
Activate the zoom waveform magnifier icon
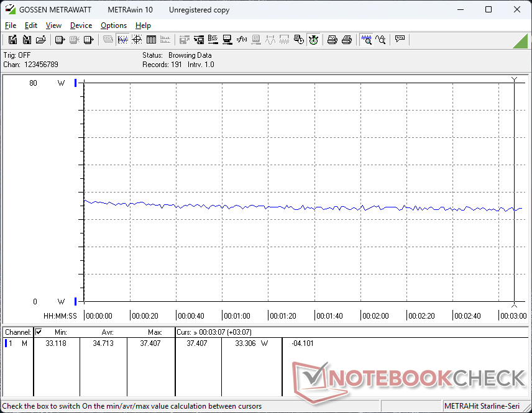(367, 40)
